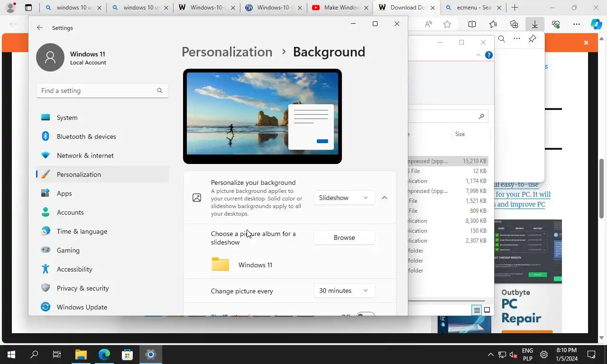The width and height of the screenshot is (607, 364).
Task: Switch to Download tab in Edge
Action: point(407,8)
